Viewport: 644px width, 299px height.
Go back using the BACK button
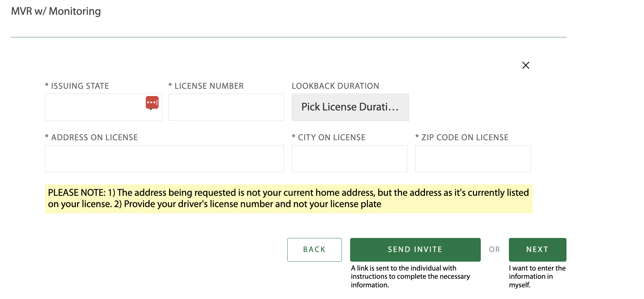[314, 250]
